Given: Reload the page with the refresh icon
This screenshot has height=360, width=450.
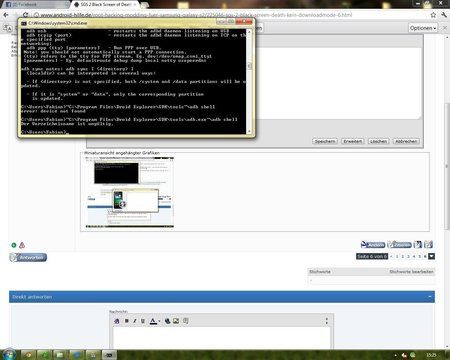Looking at the screenshot, I should (x=25, y=15).
